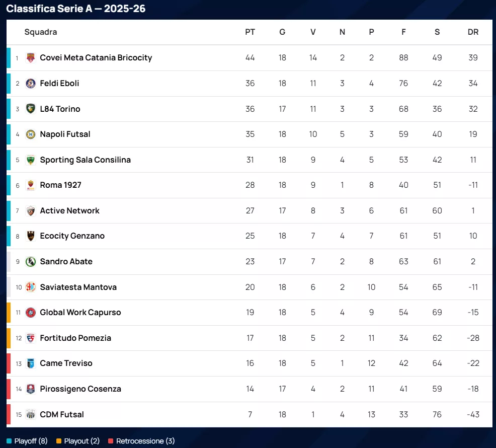Click the red Retrocessione (3) legend swatch
Viewport: 496px width, 448px height.
(x=111, y=441)
